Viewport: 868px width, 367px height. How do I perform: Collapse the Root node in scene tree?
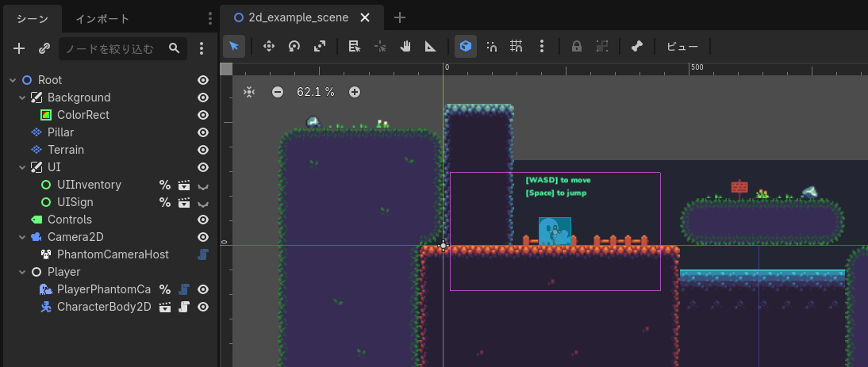[x=13, y=80]
